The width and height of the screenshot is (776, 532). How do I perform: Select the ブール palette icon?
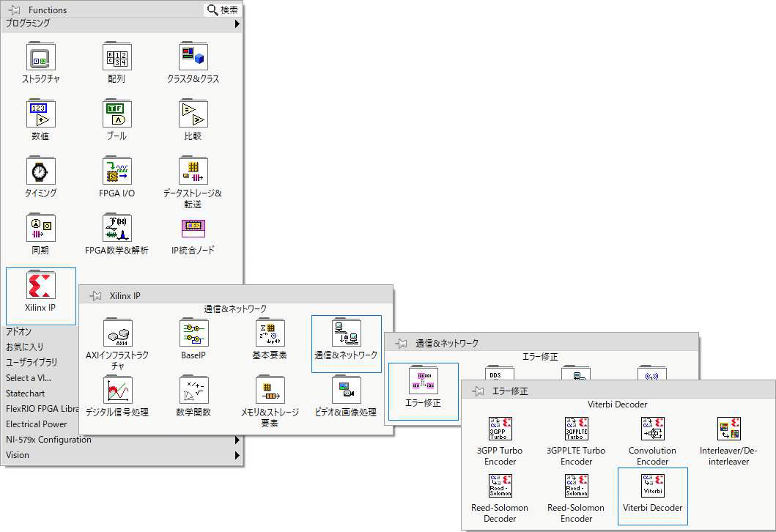click(117, 115)
